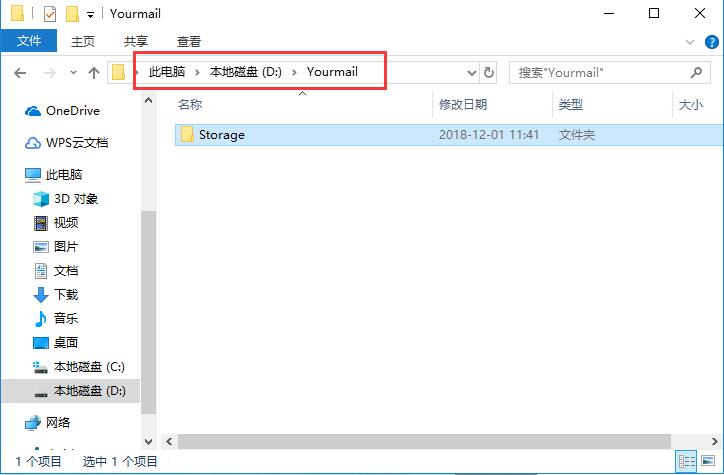The width and height of the screenshot is (724, 475).
Task: Sort files by the 修改日期 column header
Action: (x=462, y=104)
